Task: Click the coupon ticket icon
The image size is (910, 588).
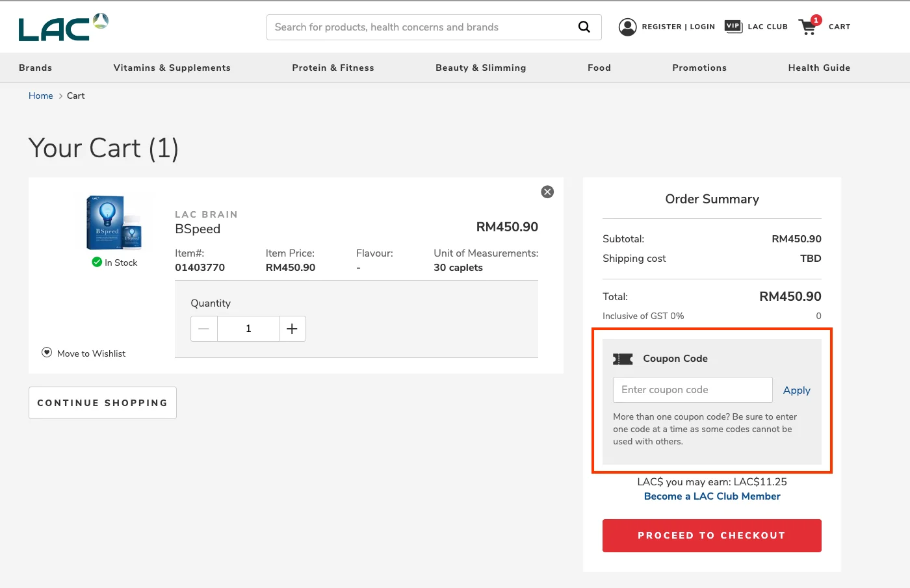Action: 623,359
